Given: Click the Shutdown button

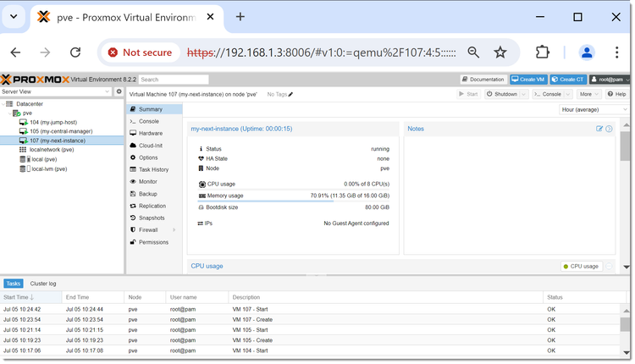Looking at the screenshot, I should click(502, 94).
